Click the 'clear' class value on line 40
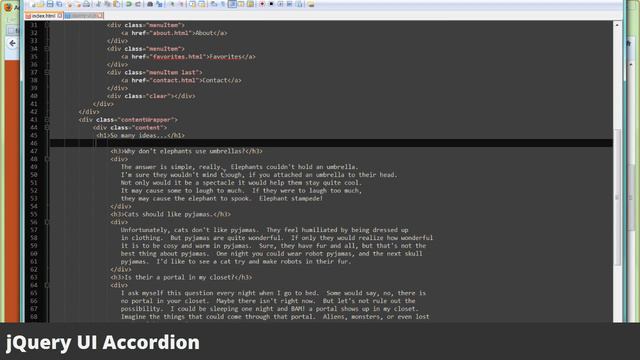The height and width of the screenshot is (360, 640). pos(158,96)
